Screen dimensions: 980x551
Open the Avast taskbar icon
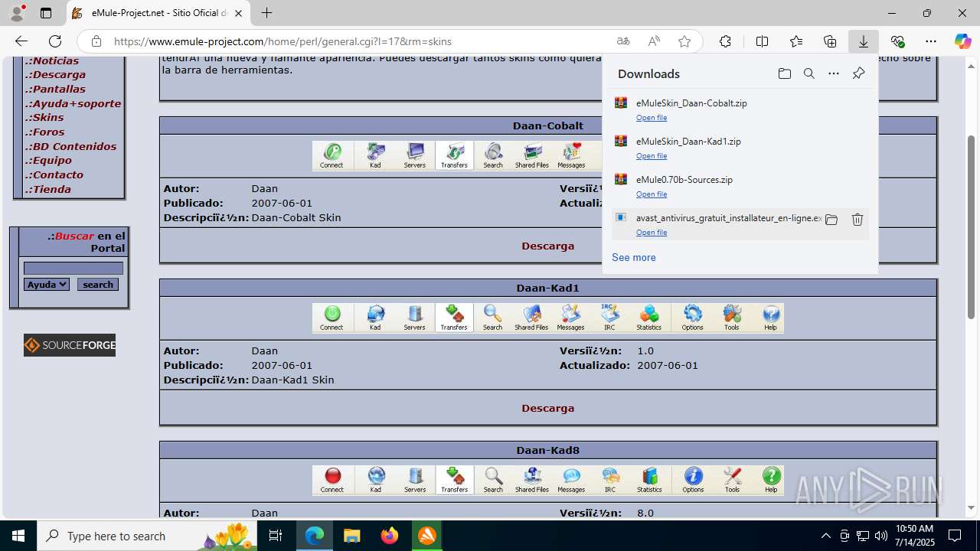pyautogui.click(x=426, y=536)
